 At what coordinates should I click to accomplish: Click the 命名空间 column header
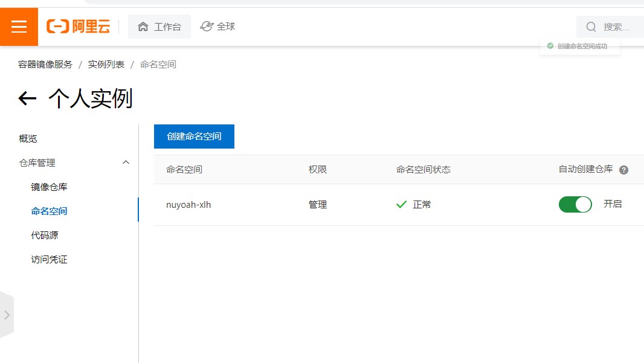point(184,170)
